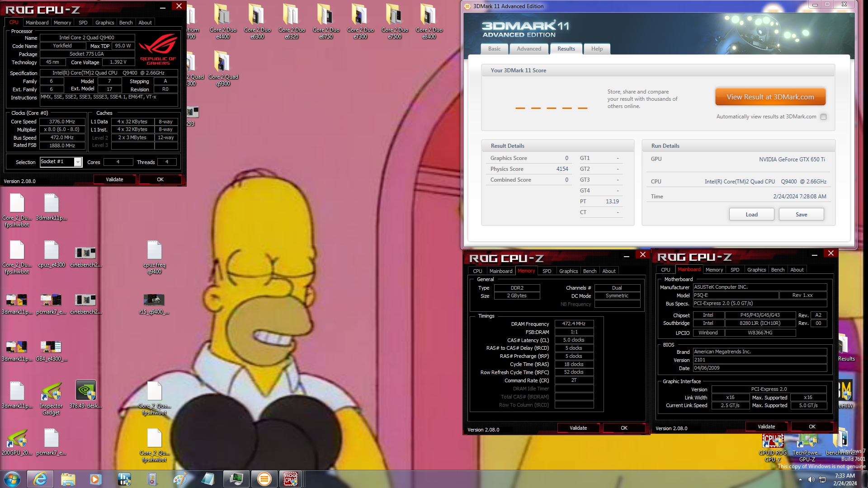
Task: Open the network status tray icon
Action: click(822, 479)
